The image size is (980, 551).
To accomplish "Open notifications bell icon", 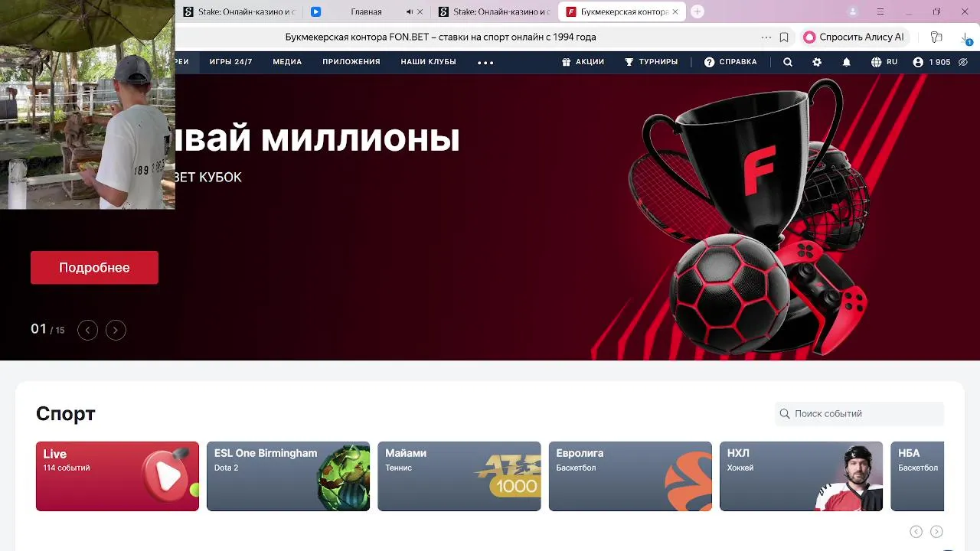I will (846, 62).
